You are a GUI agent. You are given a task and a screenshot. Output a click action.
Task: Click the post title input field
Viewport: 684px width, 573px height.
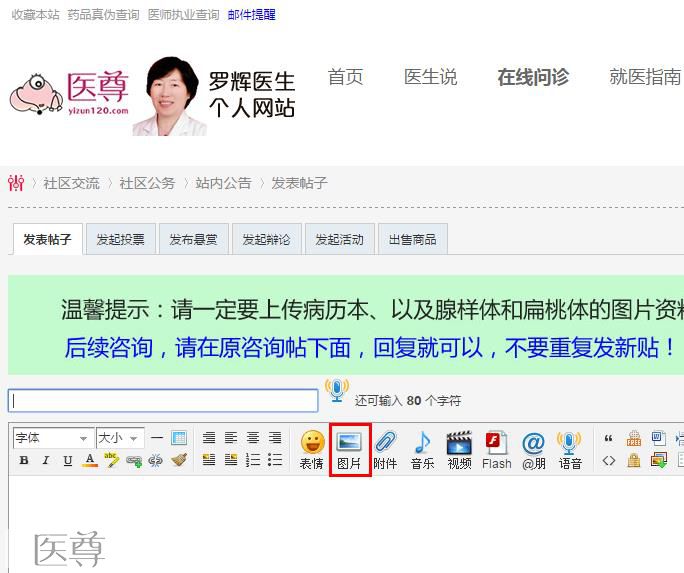click(163, 400)
